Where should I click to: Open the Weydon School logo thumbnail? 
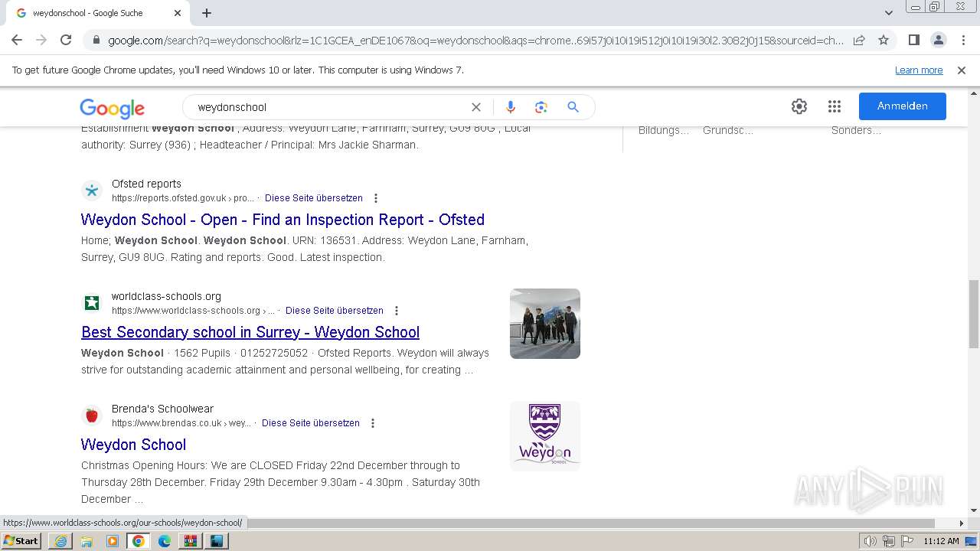coord(545,436)
